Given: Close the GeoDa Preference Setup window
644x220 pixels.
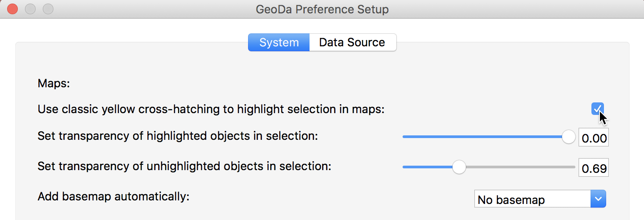Looking at the screenshot, I should (13, 9).
